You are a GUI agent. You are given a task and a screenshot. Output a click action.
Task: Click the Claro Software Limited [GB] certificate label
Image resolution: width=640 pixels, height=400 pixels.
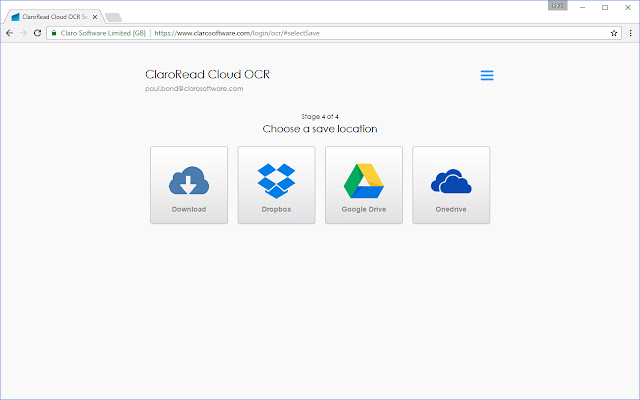pyautogui.click(x=103, y=33)
